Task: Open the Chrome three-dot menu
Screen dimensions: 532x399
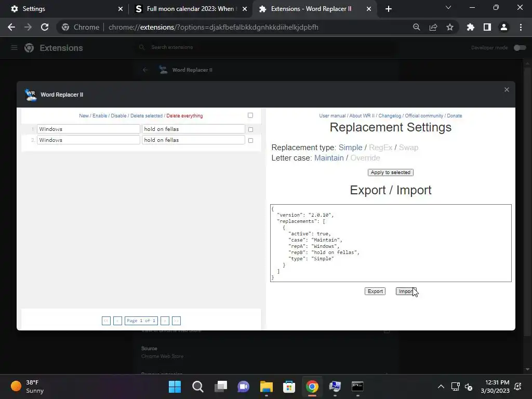Action: pos(521,27)
